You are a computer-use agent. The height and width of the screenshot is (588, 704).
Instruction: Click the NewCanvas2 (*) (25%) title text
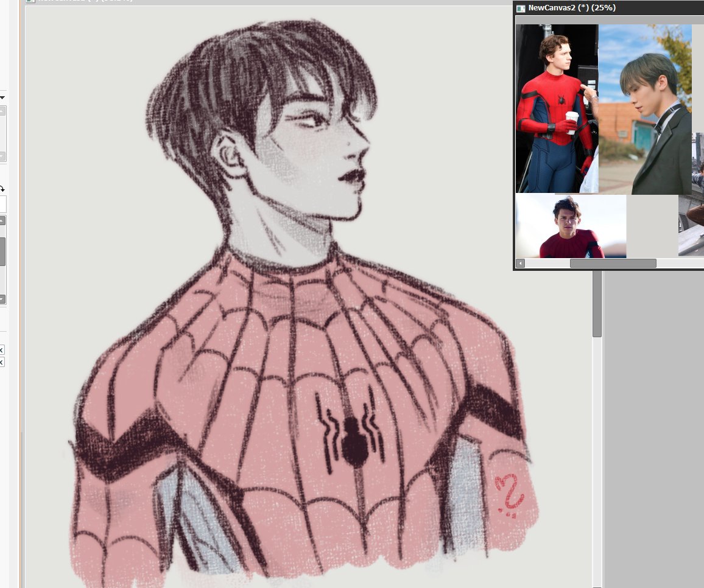pos(572,8)
